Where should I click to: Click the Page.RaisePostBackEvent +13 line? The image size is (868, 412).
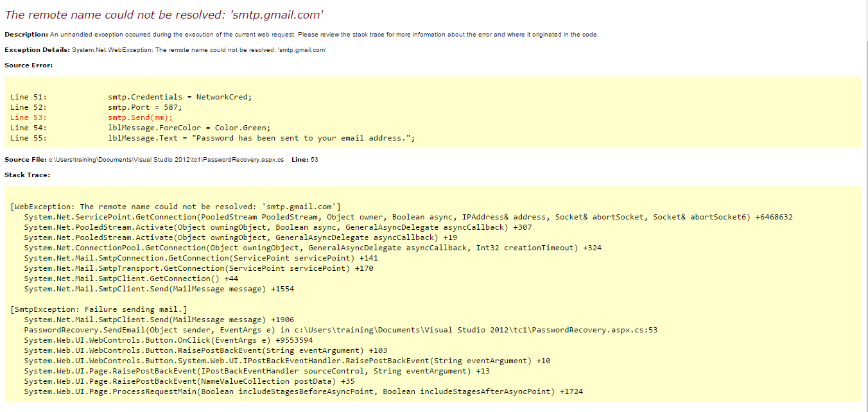coord(257,371)
